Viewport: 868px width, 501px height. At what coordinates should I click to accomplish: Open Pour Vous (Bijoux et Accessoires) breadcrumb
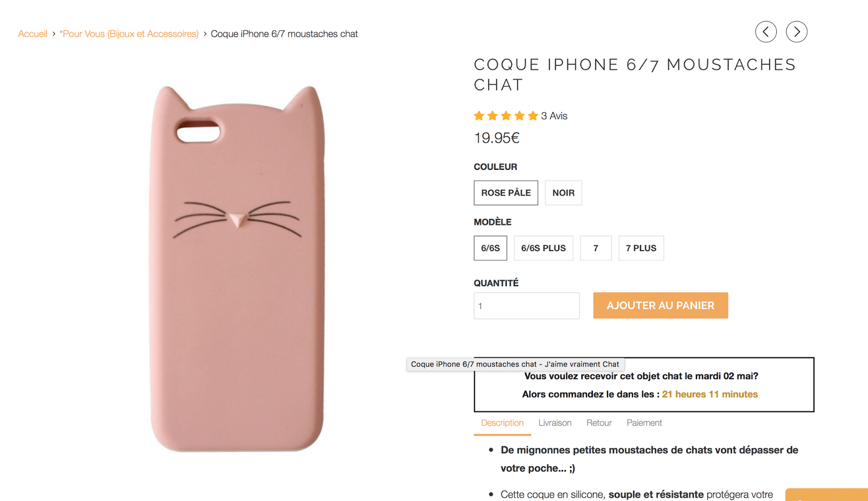point(129,34)
